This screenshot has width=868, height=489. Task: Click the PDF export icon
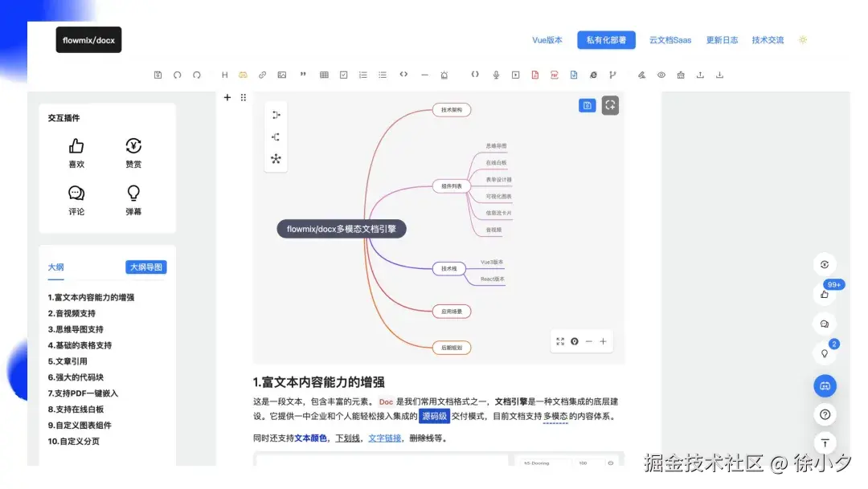coord(555,74)
